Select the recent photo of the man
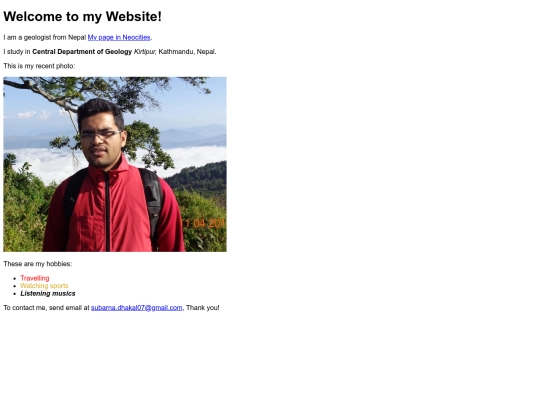 tap(115, 164)
